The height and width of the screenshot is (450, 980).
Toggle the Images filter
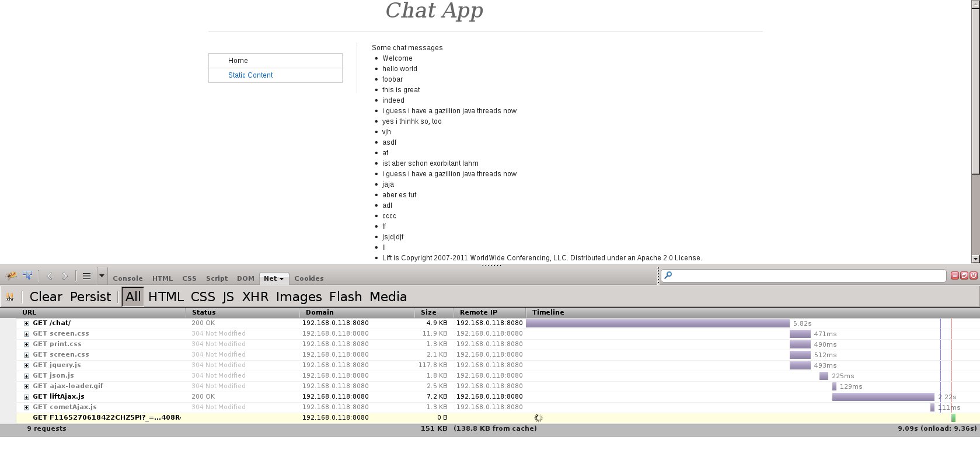coord(299,296)
